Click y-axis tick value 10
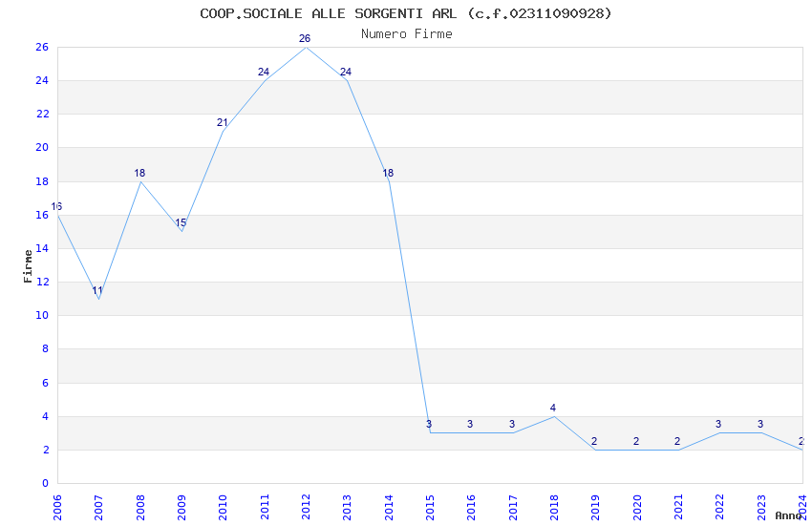Image resolution: width=812 pixels, height=525 pixels. 42,315
